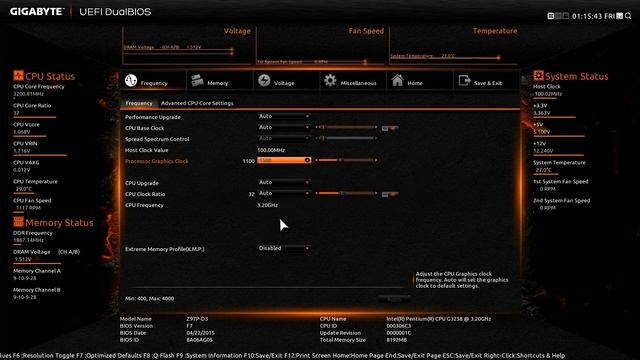Screen dimensions: 640x360
Task: Open the CPU Clock Ratio dropdown
Action: [284, 193]
